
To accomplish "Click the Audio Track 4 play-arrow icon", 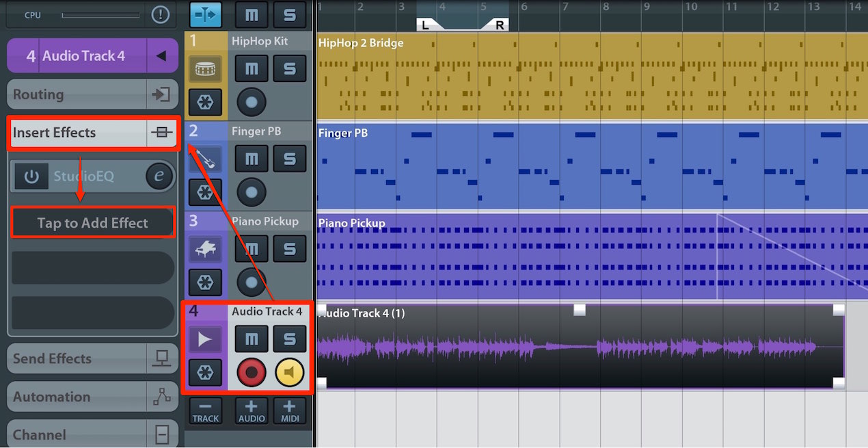I will [x=205, y=339].
